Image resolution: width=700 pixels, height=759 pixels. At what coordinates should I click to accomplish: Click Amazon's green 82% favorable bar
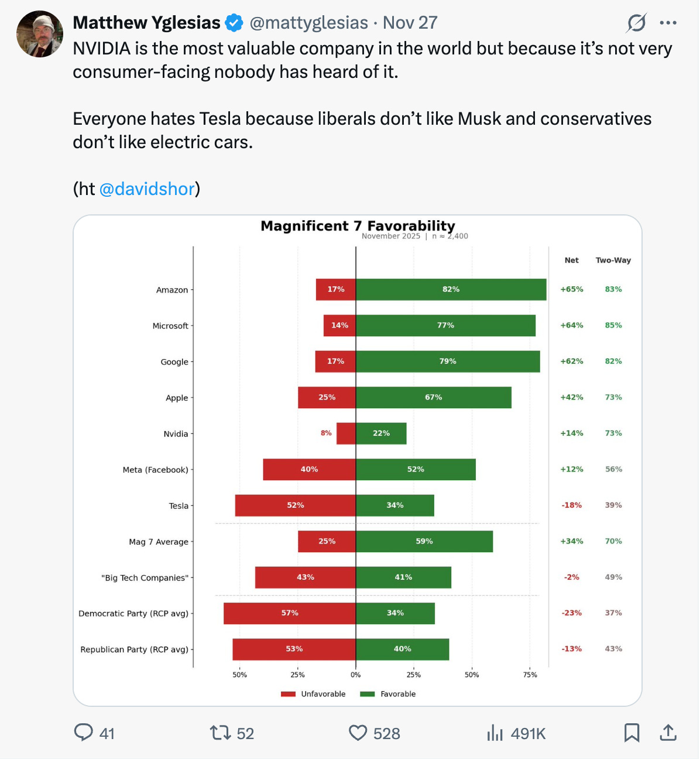click(x=451, y=289)
